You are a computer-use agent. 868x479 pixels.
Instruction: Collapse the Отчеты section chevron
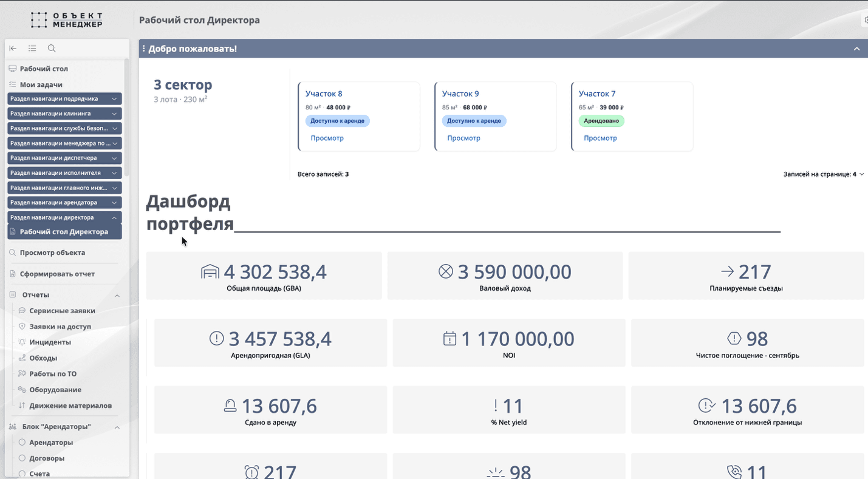pyautogui.click(x=117, y=295)
